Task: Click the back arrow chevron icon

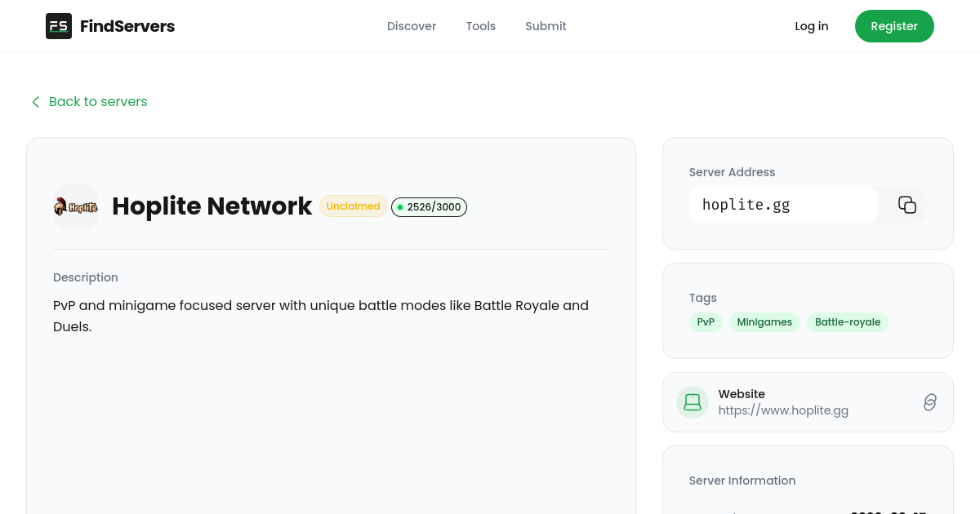Action: click(35, 102)
